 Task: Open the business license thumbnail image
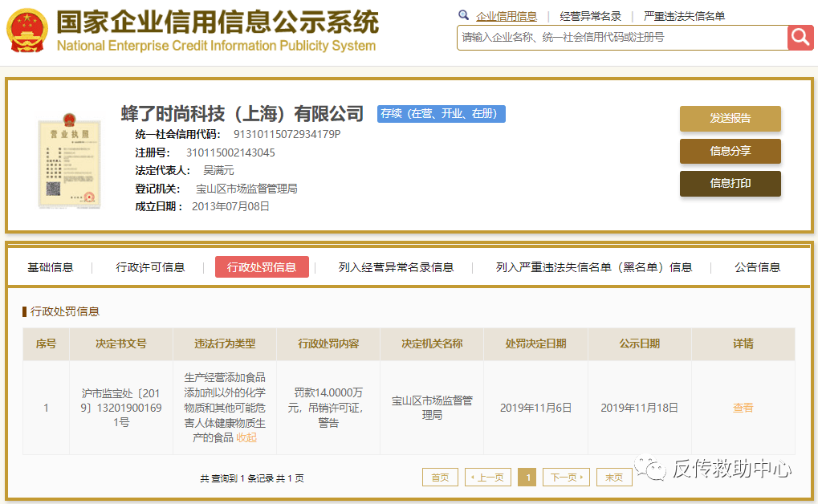(x=69, y=161)
